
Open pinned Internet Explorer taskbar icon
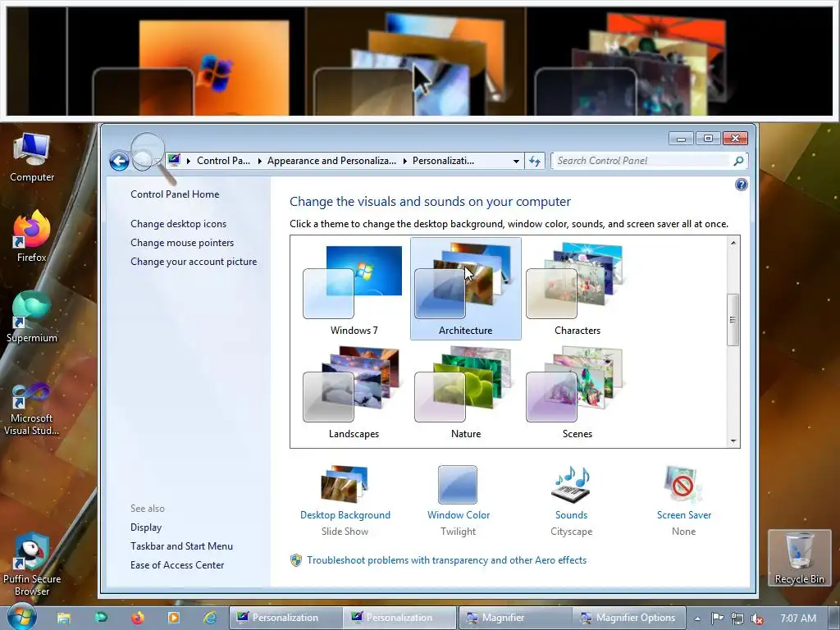tap(210, 618)
